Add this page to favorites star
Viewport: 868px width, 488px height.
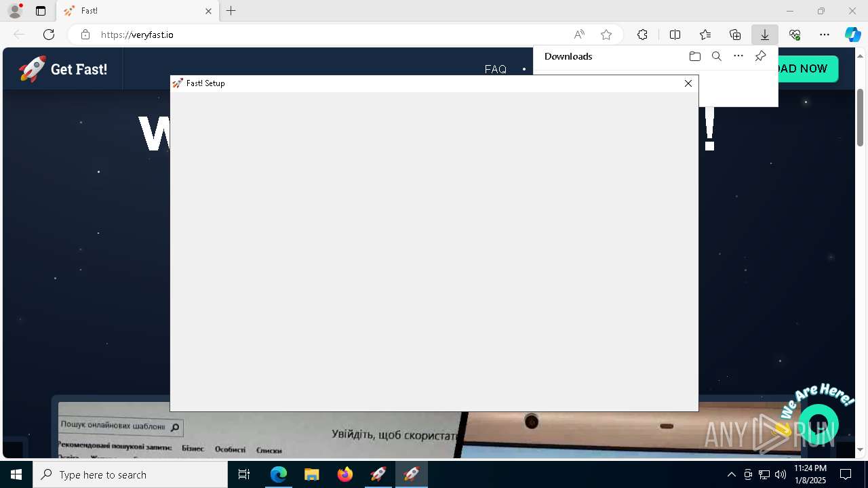[x=606, y=35]
